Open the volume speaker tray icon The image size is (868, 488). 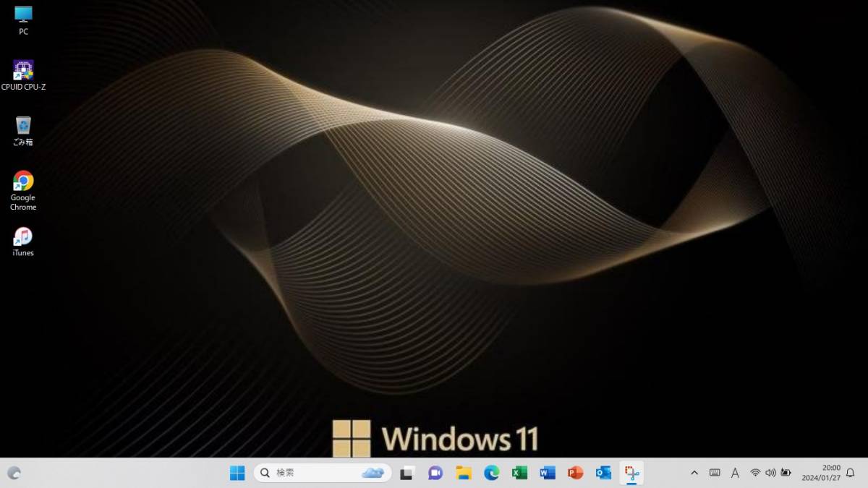(x=770, y=473)
